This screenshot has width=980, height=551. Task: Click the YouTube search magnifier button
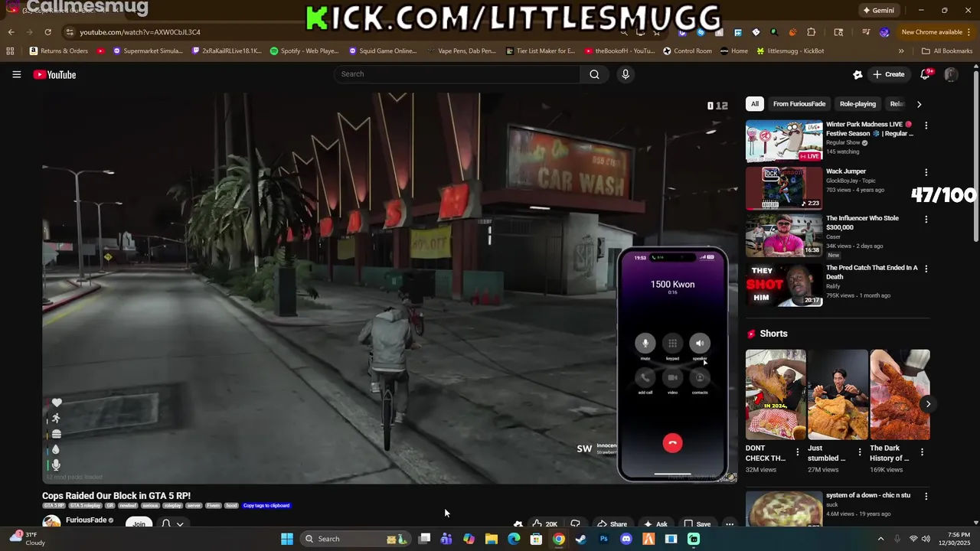(x=594, y=74)
